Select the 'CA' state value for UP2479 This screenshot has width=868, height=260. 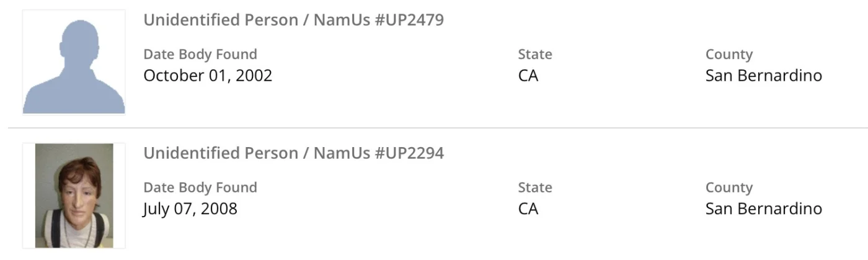(528, 76)
